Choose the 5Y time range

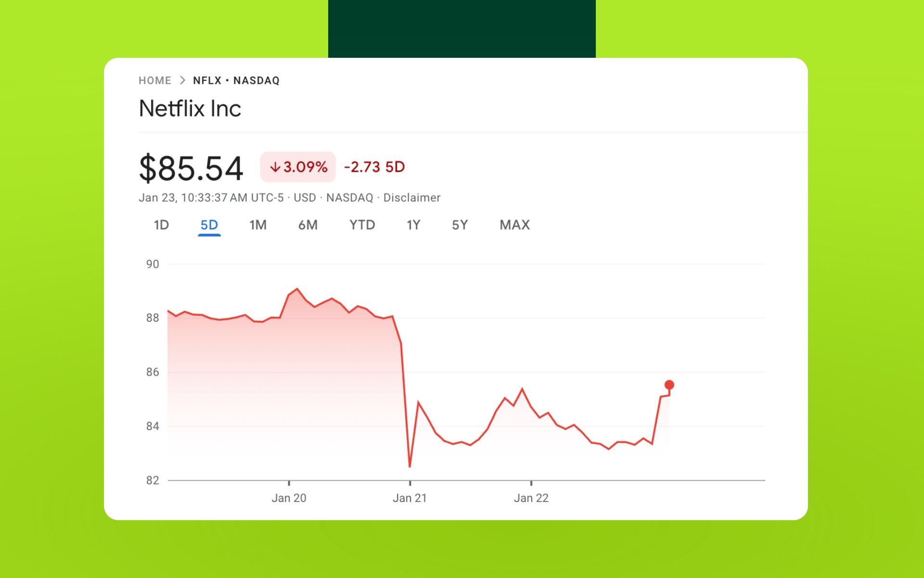460,225
